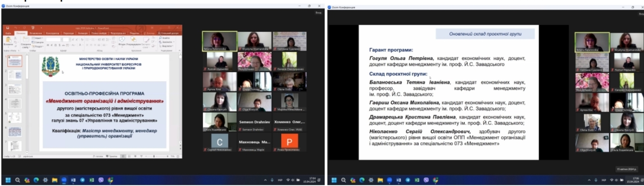644x186 pixels.
Task: Click Хоменко Олег participant tile
Action: [289, 122]
